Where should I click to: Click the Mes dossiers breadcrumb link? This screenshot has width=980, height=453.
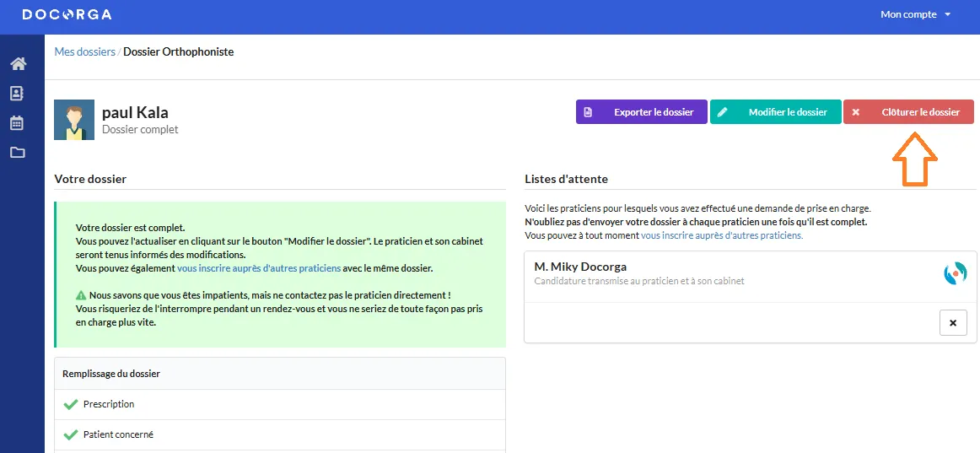(x=84, y=51)
